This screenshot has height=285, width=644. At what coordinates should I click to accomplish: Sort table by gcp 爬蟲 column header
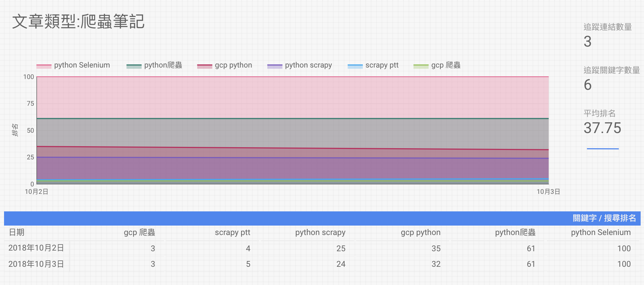point(139,232)
